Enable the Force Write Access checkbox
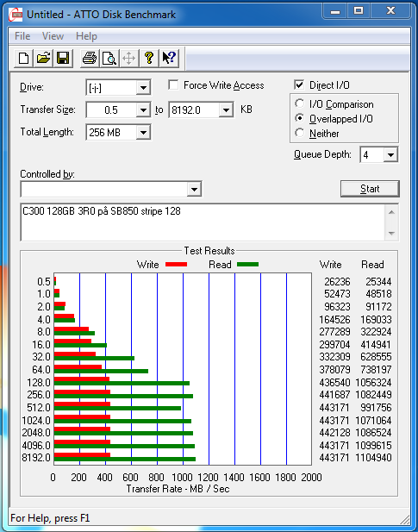Image resolution: width=418 pixels, height=532 pixels. point(173,84)
